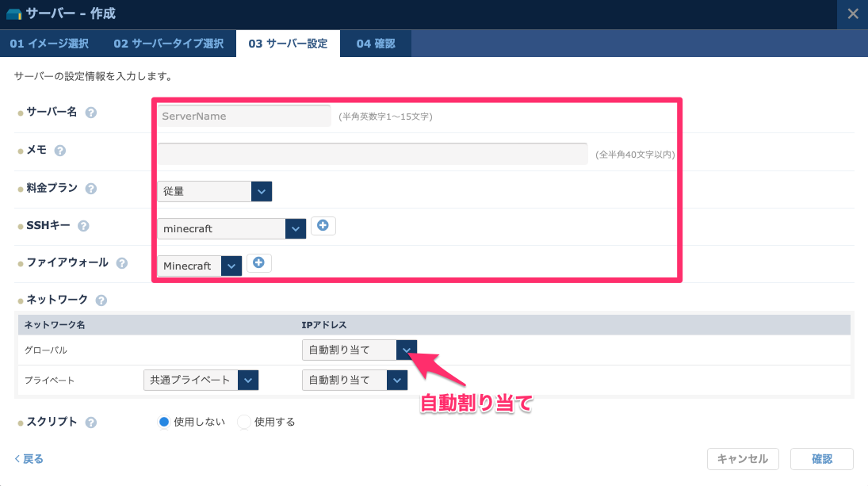
Task: Click the ServerName input field
Action: click(243, 116)
